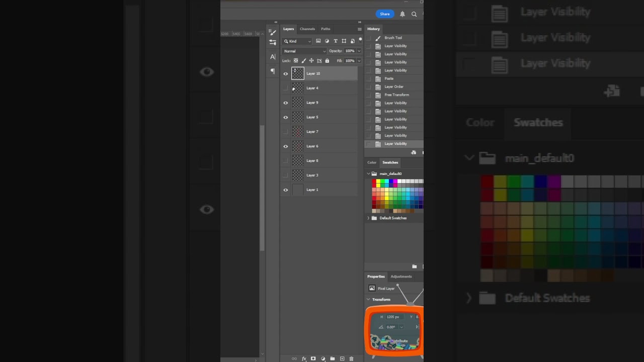Open the Kind filter dropdown

pyautogui.click(x=297, y=41)
